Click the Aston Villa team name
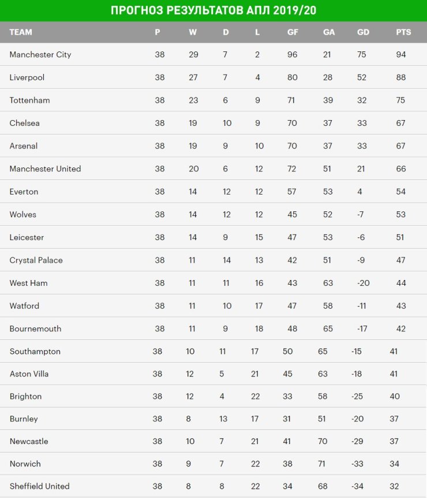This screenshot has height=504, width=427. pos(29,374)
